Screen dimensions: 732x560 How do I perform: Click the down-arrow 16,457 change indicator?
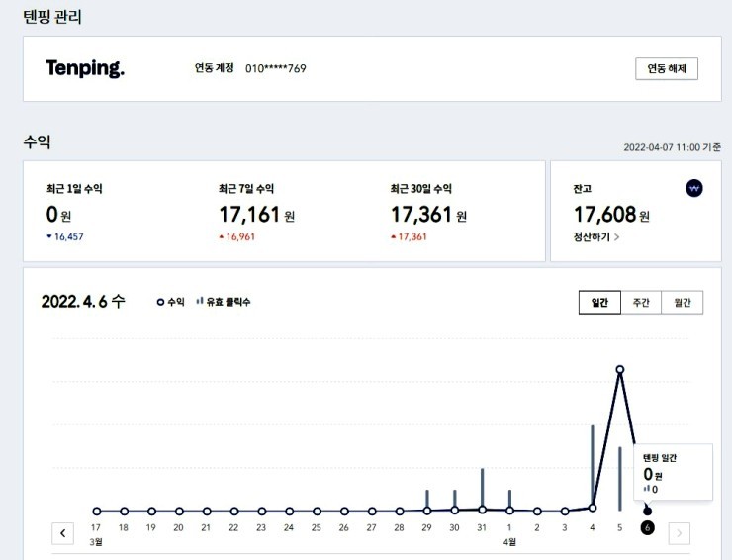click(x=65, y=236)
